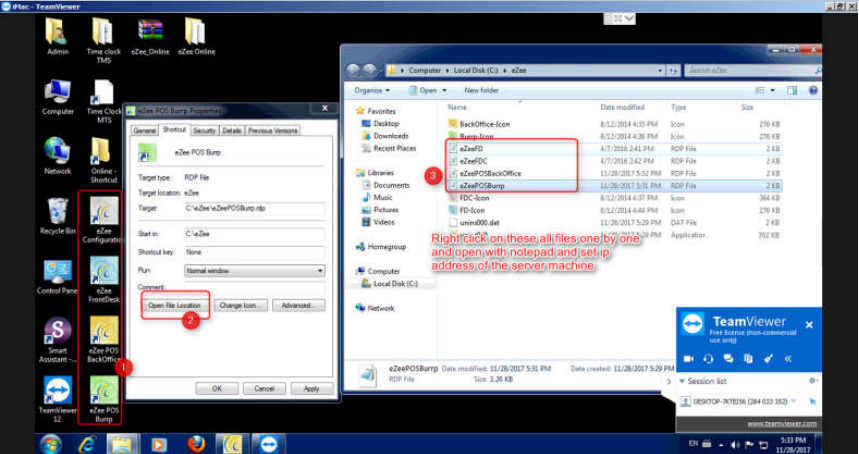The height and width of the screenshot is (454, 859).
Task: Click inside the Shortcut key field
Action: point(254,252)
